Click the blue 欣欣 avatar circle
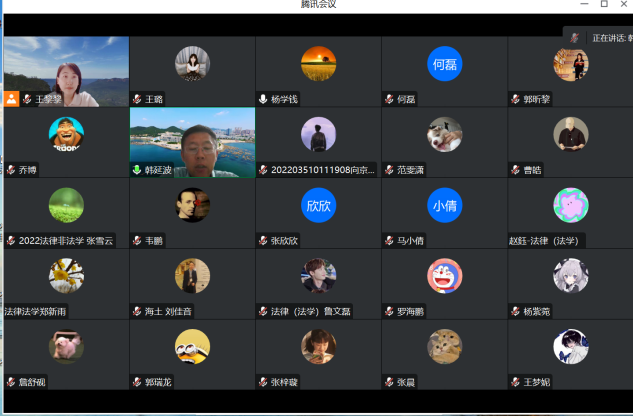This screenshot has height=416, width=633. click(318, 204)
